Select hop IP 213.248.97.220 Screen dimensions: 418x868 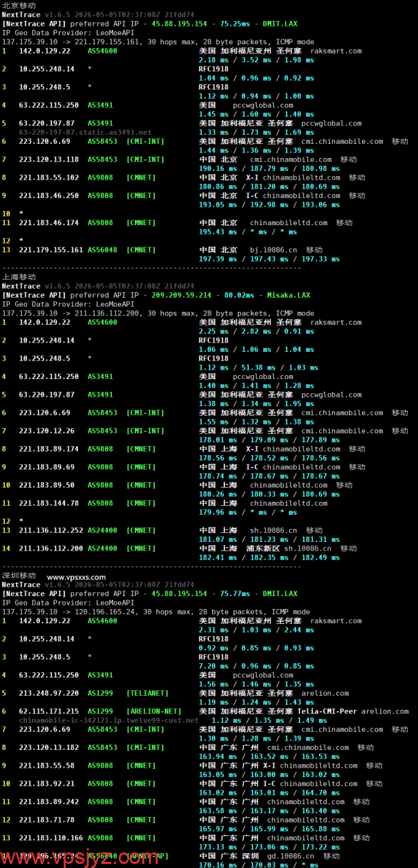[x=49, y=693]
